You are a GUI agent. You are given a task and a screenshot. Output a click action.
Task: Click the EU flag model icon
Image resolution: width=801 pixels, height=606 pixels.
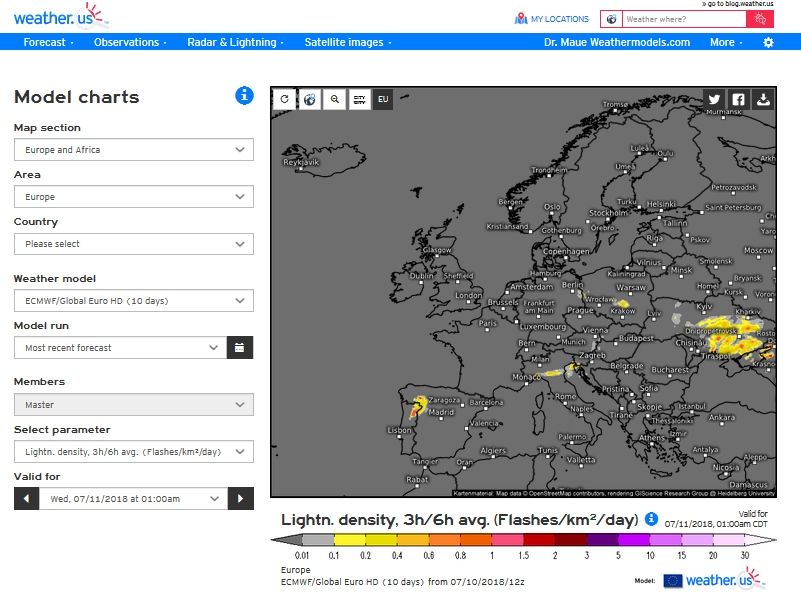click(672, 581)
